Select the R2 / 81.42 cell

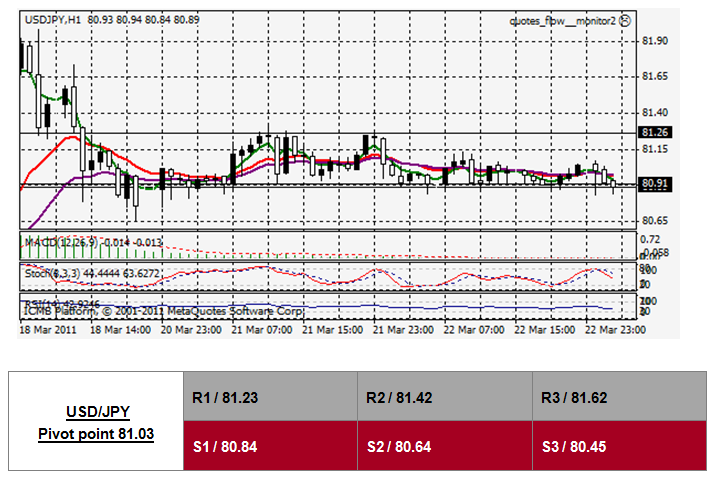pos(443,397)
